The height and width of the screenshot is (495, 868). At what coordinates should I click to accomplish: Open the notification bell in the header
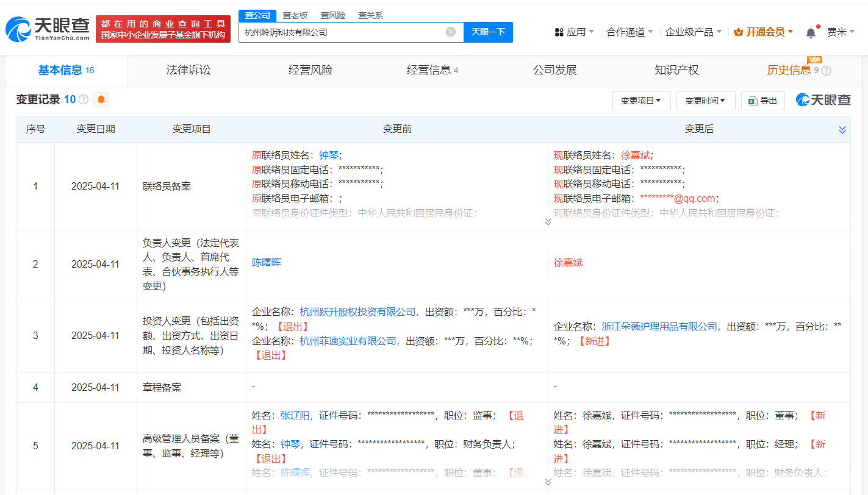click(x=811, y=32)
